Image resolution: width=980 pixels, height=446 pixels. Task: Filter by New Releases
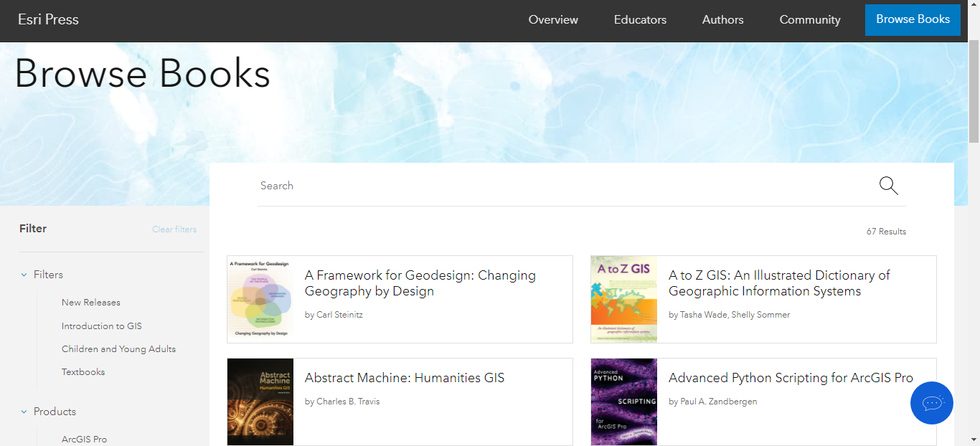pos(91,303)
